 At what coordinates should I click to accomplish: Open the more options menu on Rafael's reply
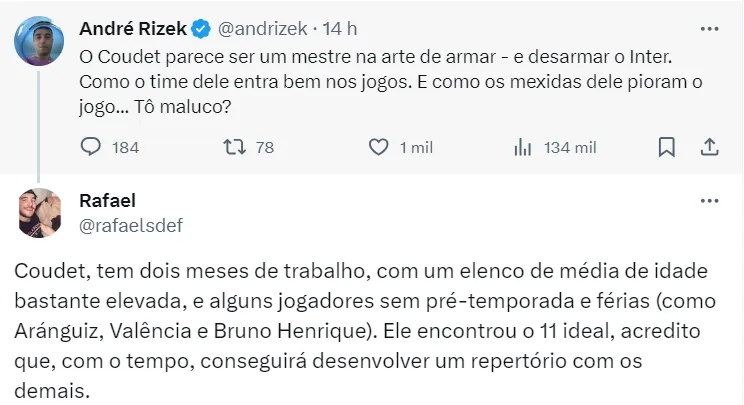tap(709, 201)
